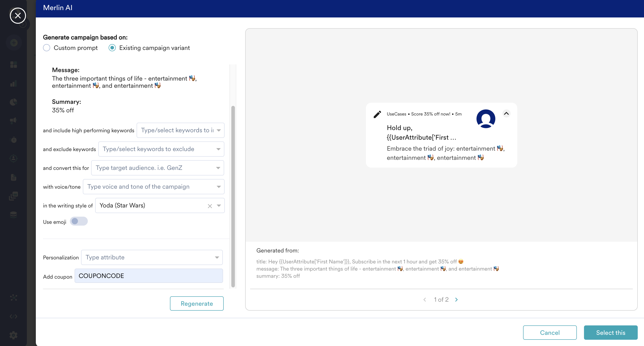Viewport: 644px width, 346px height.
Task: Open settings gear in left sidebar
Action: [13, 335]
